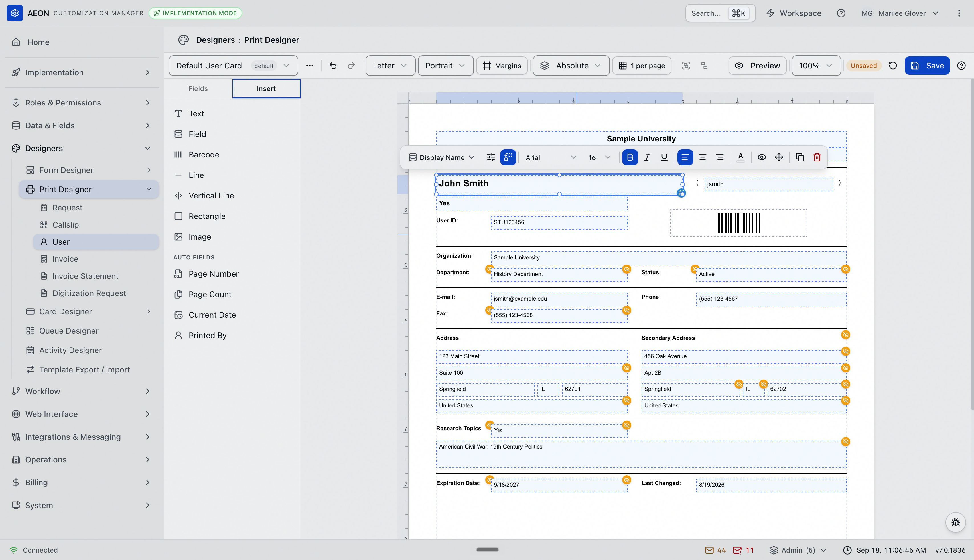974x560 pixels.
Task: Toggle underline formatting
Action: pos(664,157)
